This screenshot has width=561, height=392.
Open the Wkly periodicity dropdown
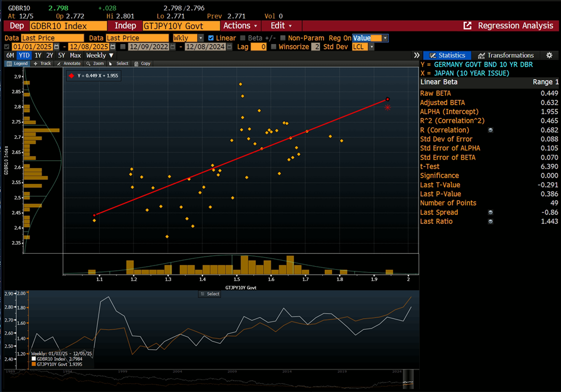(188, 38)
